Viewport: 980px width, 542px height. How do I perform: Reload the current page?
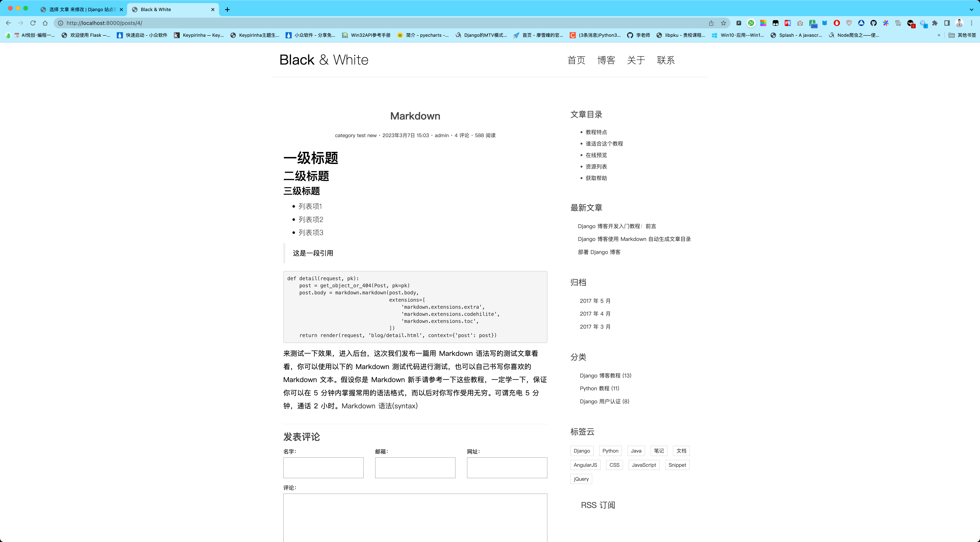(33, 23)
